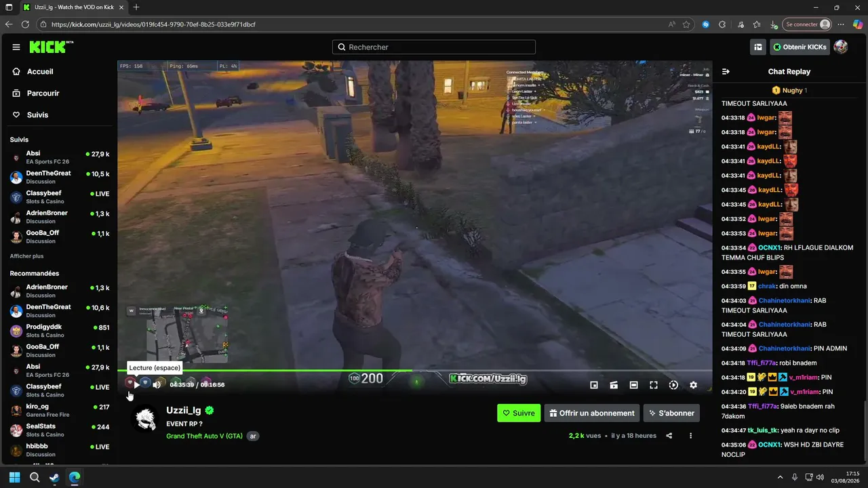868x488 pixels.
Task: Play the video with the play button
Action: 136,385
